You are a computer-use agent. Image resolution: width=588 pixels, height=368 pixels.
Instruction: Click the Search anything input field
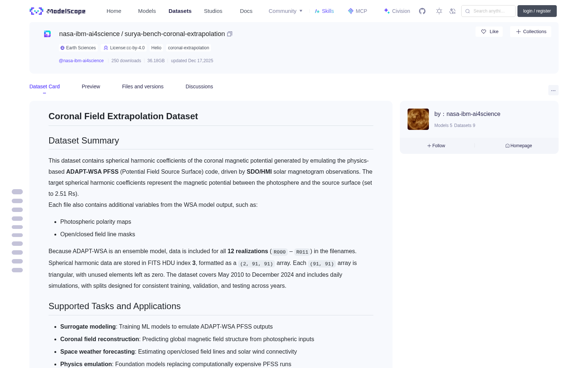(488, 11)
